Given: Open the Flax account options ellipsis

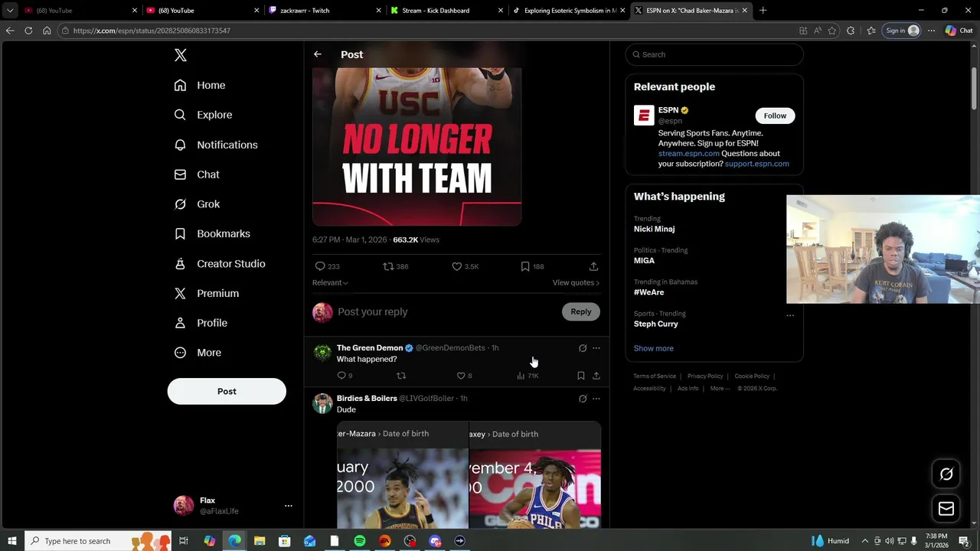Looking at the screenshot, I should click(289, 506).
